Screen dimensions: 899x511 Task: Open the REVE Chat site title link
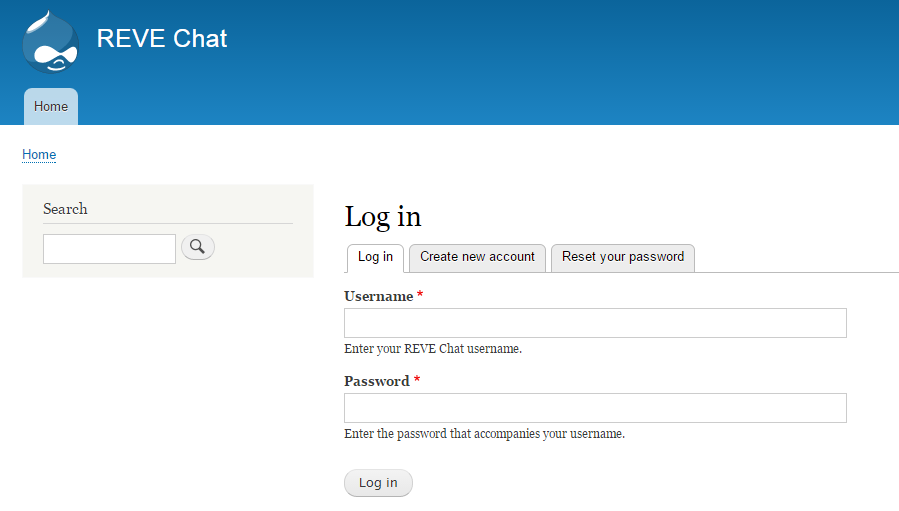pos(162,39)
